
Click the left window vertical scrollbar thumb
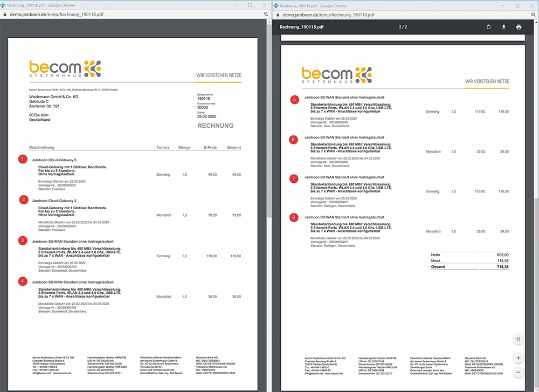[x=269, y=120]
